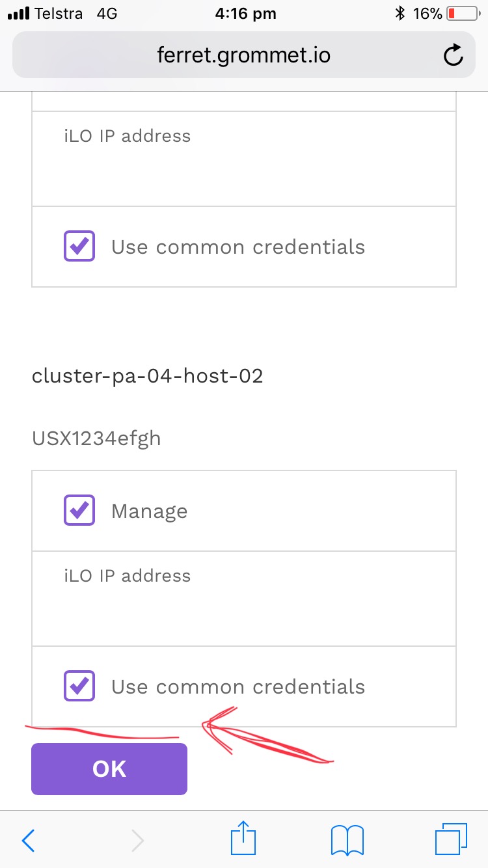Image resolution: width=488 pixels, height=868 pixels.
Task: Tap the Bluetooth status icon
Action: click(400, 11)
